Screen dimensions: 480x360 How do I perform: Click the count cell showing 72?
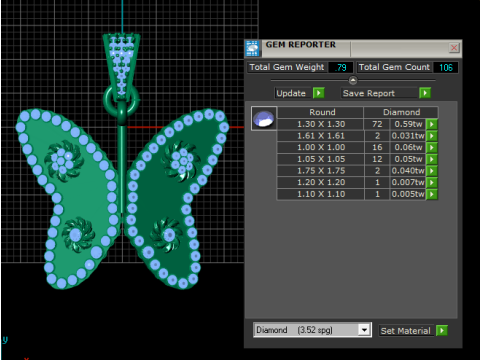(x=377, y=124)
